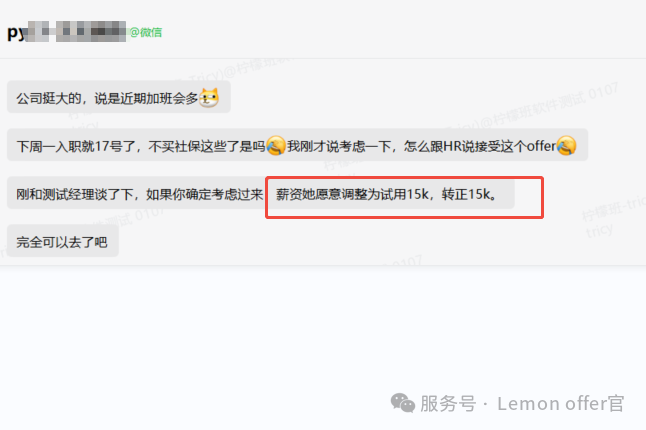Image resolution: width=646 pixels, height=430 pixels.
Task: Click the 说是近期加班会多 text segment
Action: point(146,98)
